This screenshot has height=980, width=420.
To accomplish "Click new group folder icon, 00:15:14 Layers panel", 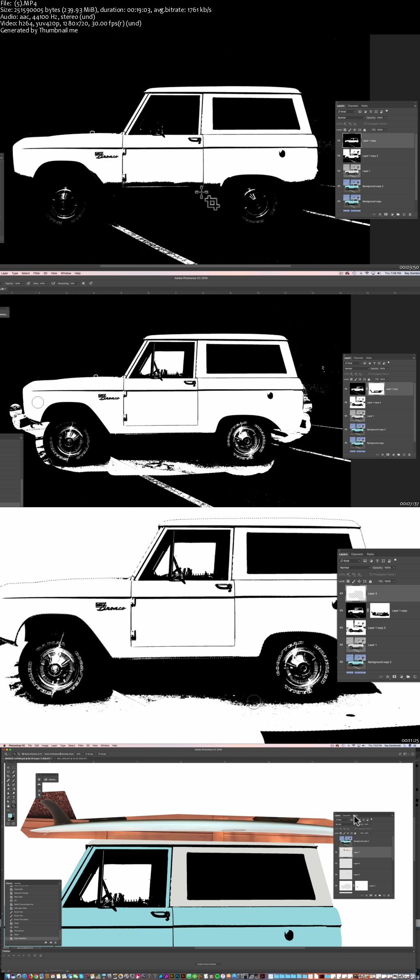I will (380, 895).
